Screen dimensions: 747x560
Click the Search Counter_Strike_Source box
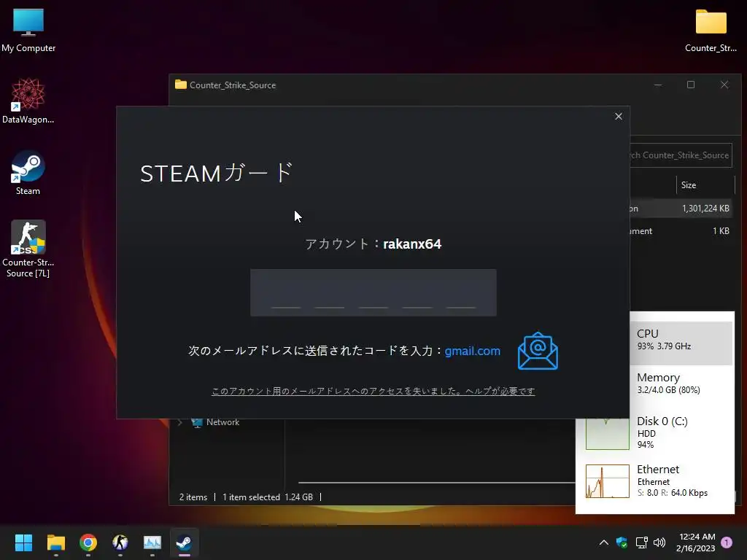(681, 155)
